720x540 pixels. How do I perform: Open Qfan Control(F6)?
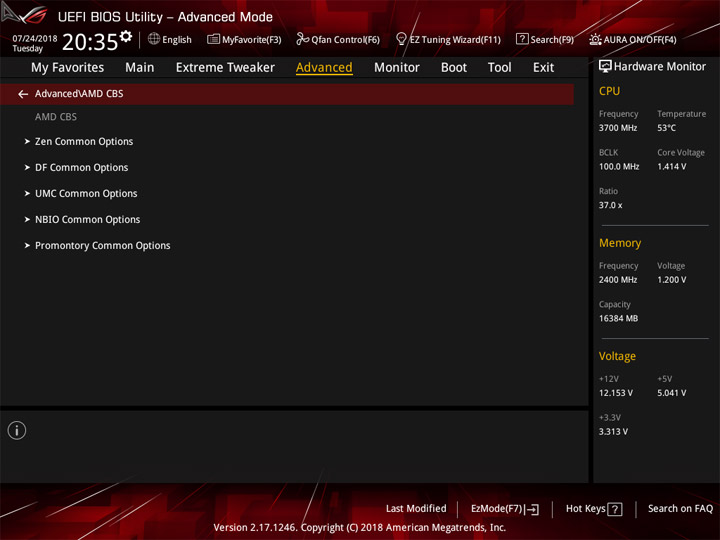pos(345,40)
